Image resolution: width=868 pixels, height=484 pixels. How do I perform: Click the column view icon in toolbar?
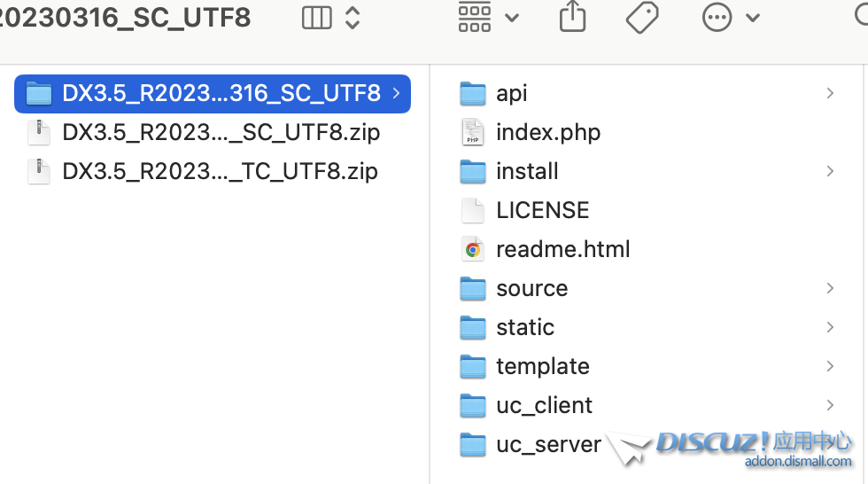[316, 18]
